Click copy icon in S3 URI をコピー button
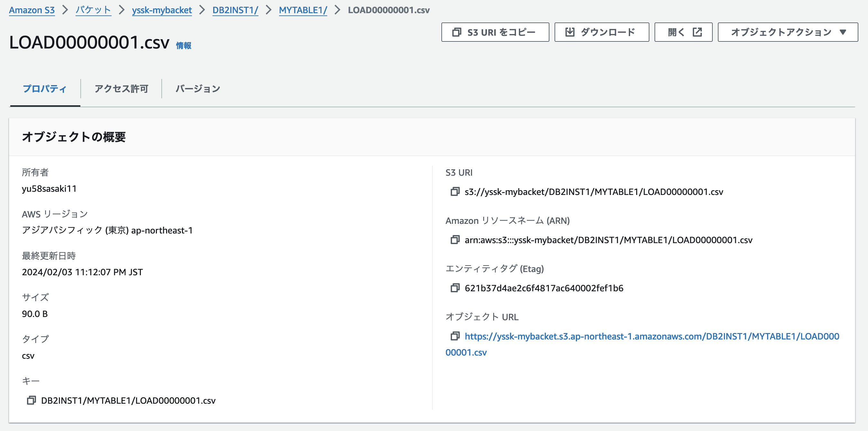Image resolution: width=868 pixels, height=431 pixels. pos(457,32)
